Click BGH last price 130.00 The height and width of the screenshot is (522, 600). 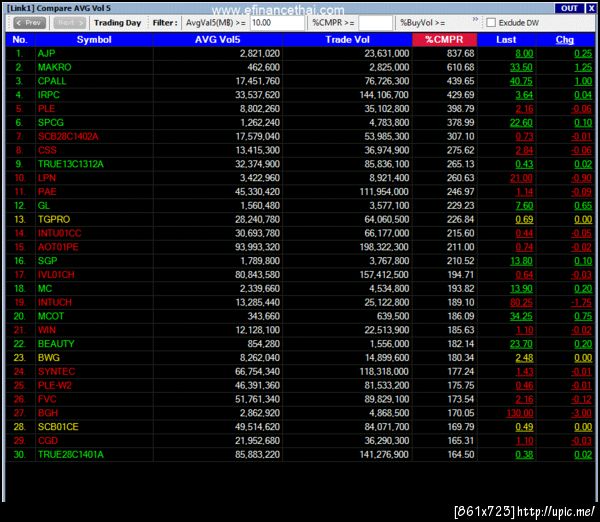[x=520, y=413]
